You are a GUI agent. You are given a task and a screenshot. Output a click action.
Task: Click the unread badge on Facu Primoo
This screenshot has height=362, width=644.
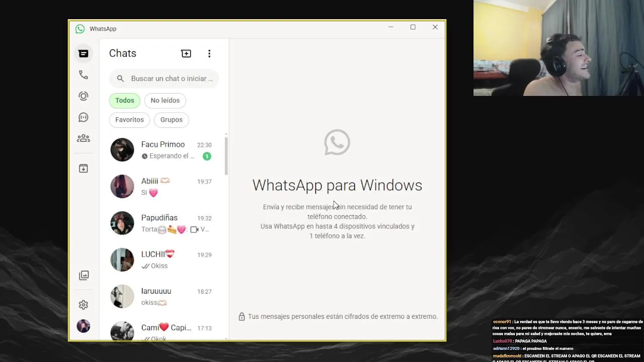point(207,156)
